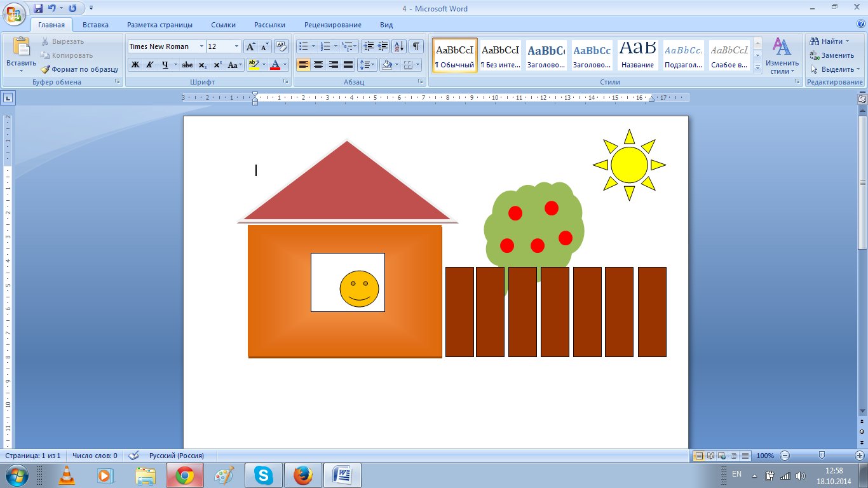Viewport: 868px width, 488px height.
Task: Click the Grow Font icon
Action: point(250,46)
